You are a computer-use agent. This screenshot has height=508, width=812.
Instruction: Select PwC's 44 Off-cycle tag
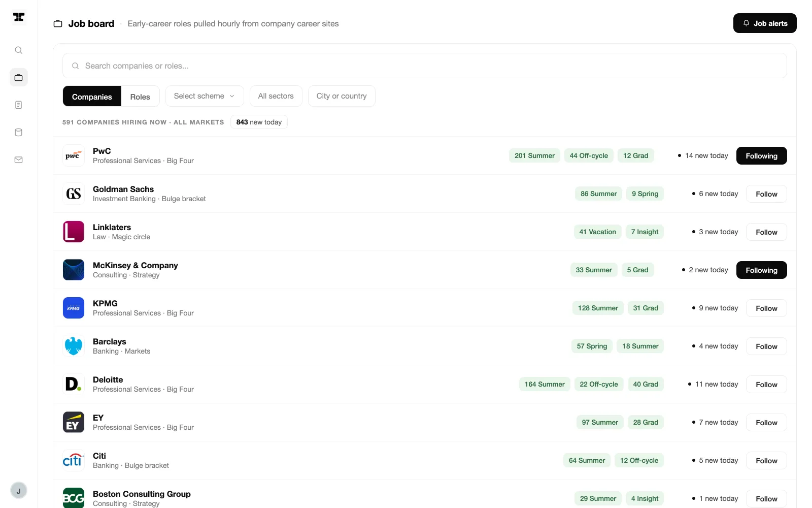point(589,155)
